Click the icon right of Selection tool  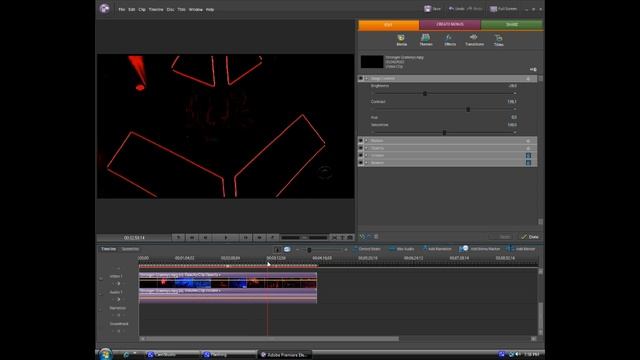tap(287, 249)
